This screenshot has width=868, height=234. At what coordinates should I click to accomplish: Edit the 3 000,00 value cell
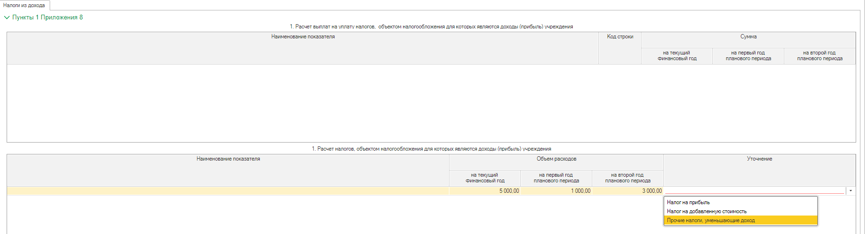[628, 191]
